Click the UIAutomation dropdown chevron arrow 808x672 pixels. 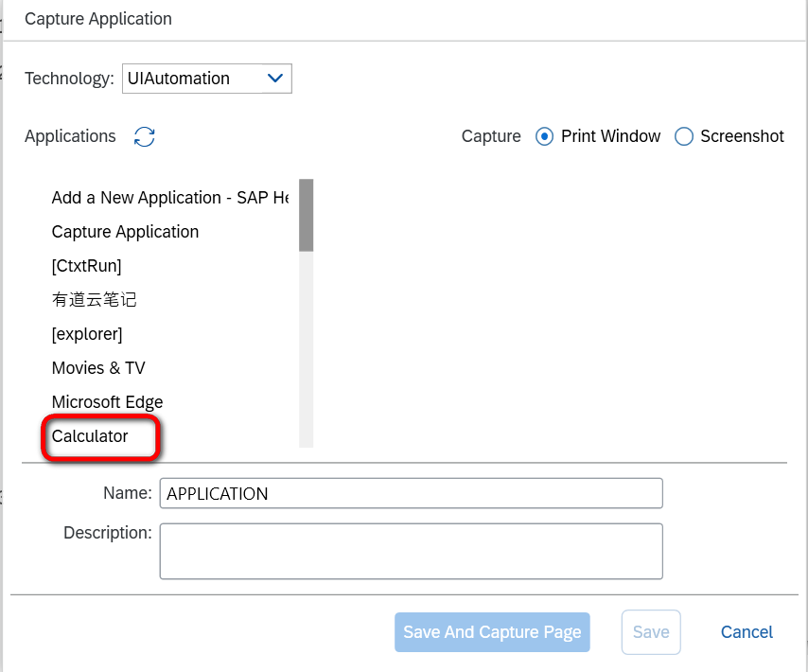point(275,79)
